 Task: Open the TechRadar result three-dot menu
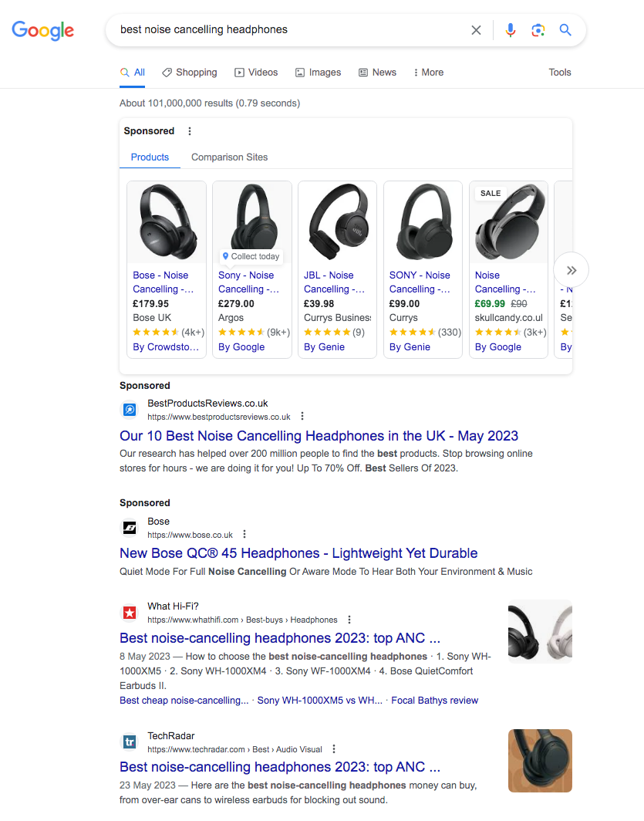tap(334, 749)
